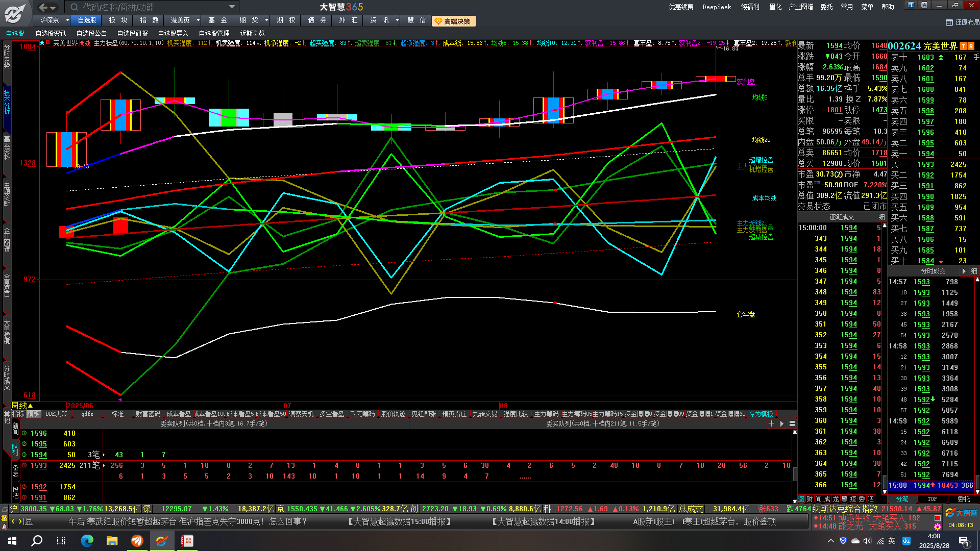Select the 模板 tab below the chart
This screenshot has width=980, height=551.
click(34, 414)
